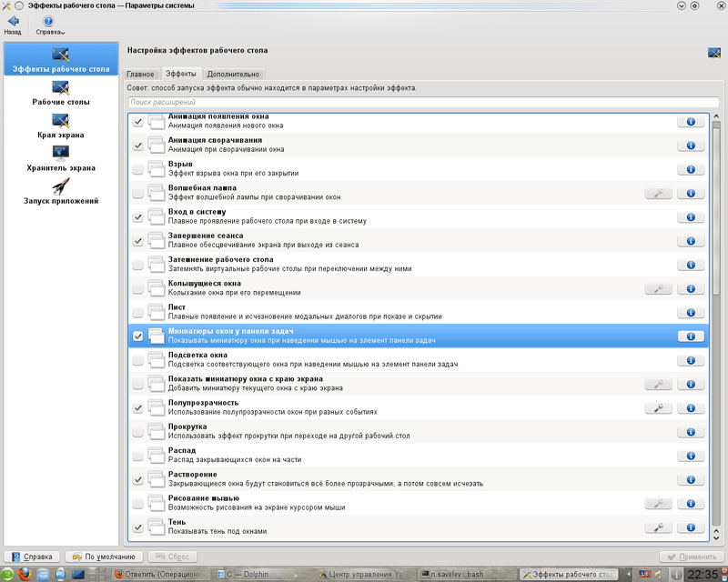Open the Справка help dropdown in toolbar
Screen dimensions: 728x582
(x=48, y=22)
